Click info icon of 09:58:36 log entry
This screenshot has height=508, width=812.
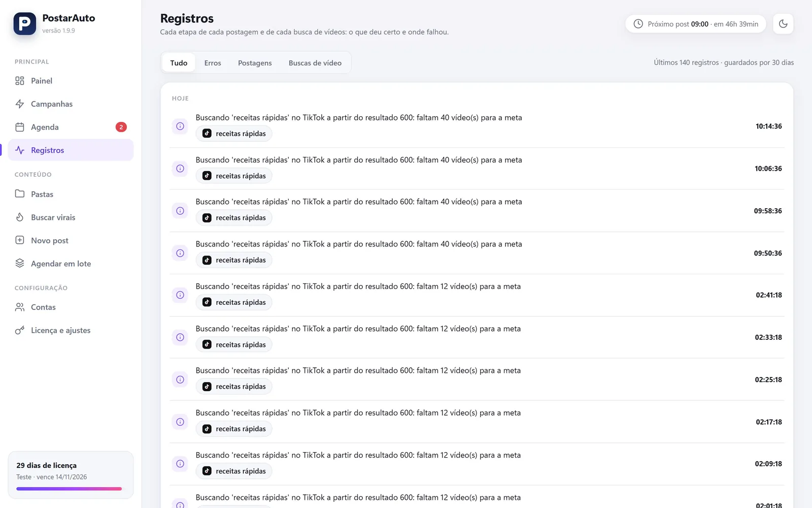coord(180,211)
